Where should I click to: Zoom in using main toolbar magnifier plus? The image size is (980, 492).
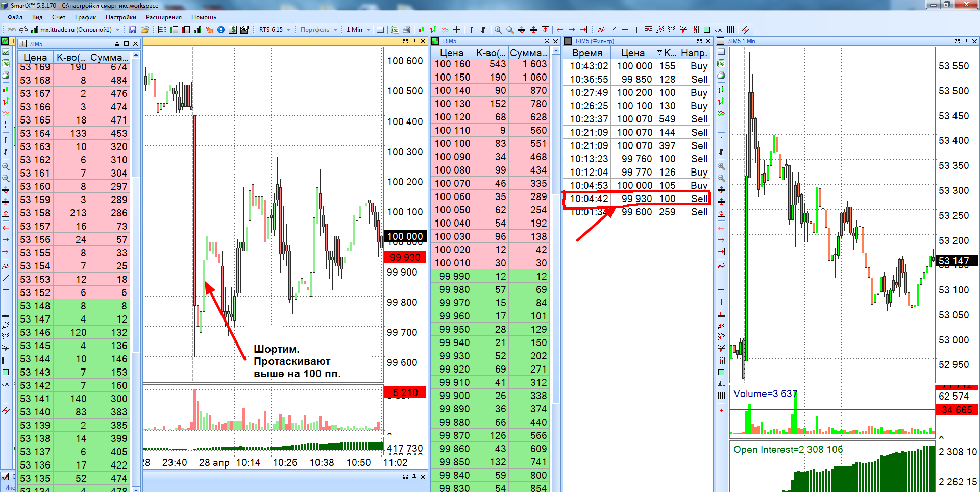click(x=498, y=30)
